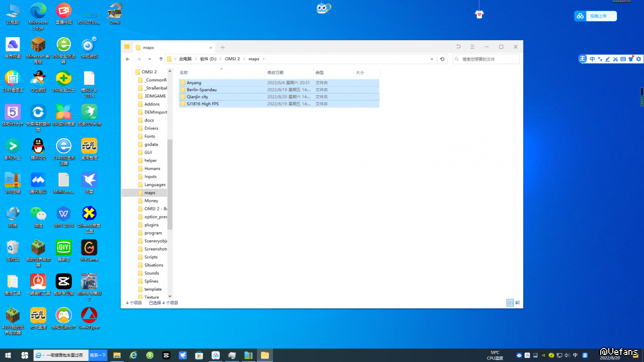Open the address bar history dropdown
This screenshot has height=362, width=644.
click(432, 59)
